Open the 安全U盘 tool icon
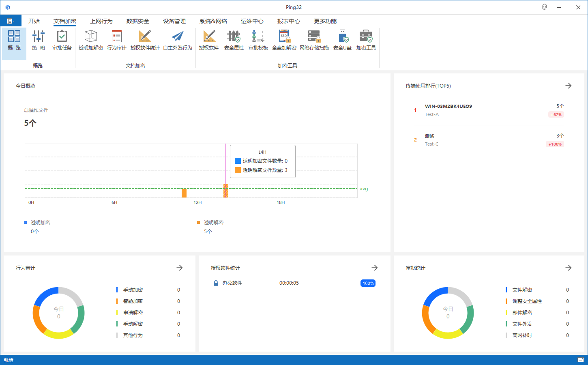The image size is (588, 365). coord(343,40)
